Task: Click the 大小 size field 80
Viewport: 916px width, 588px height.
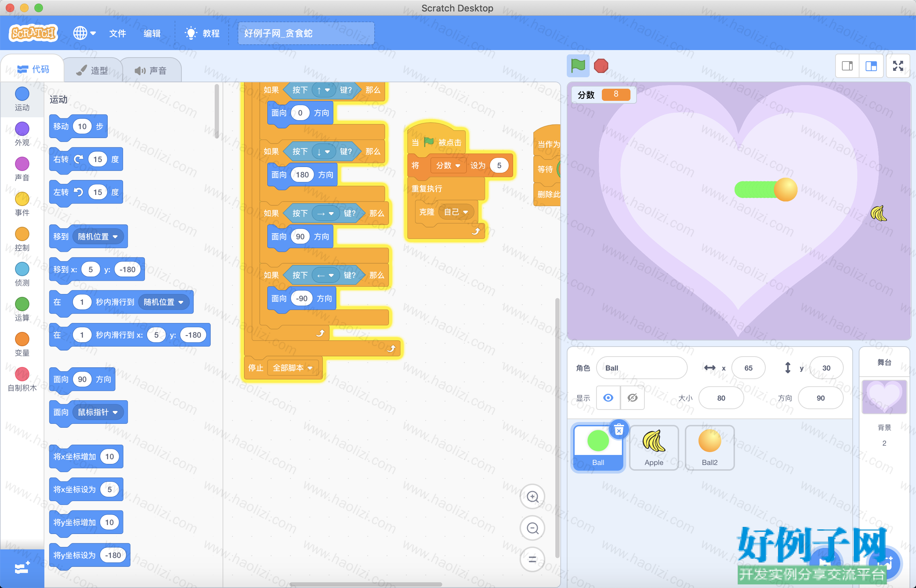Action: (x=721, y=398)
